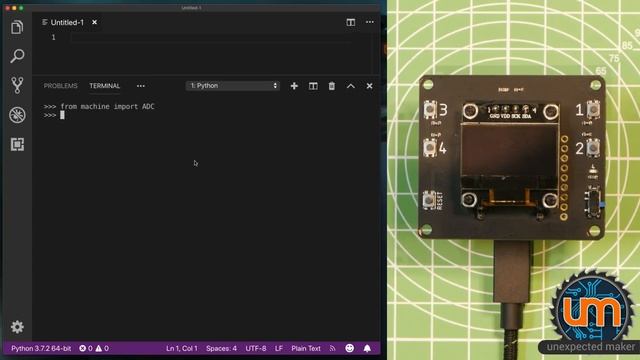Viewport: 640px width, 360px height.
Task: Kill terminal with the trash icon
Action: [x=332, y=86]
